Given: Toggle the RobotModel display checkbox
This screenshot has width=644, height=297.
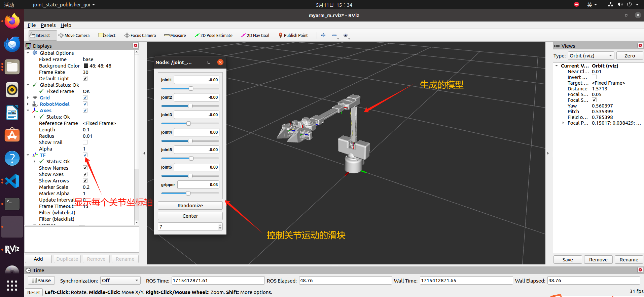Looking at the screenshot, I should coord(85,104).
